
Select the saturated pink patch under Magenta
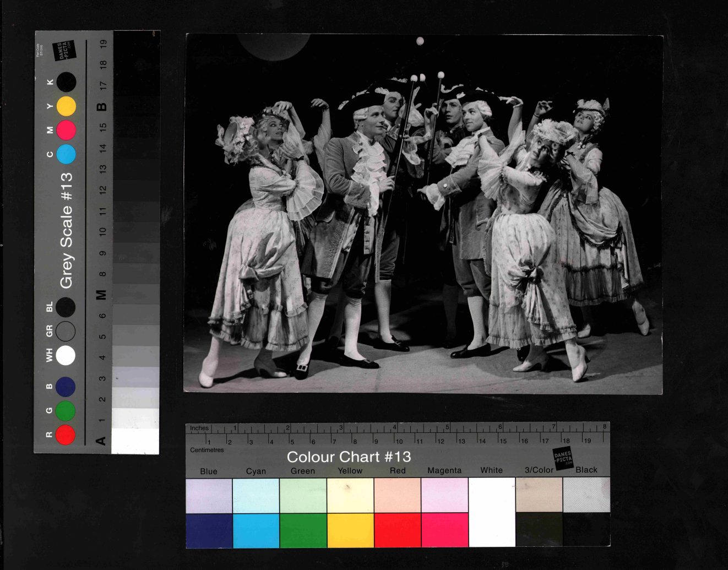(444, 530)
